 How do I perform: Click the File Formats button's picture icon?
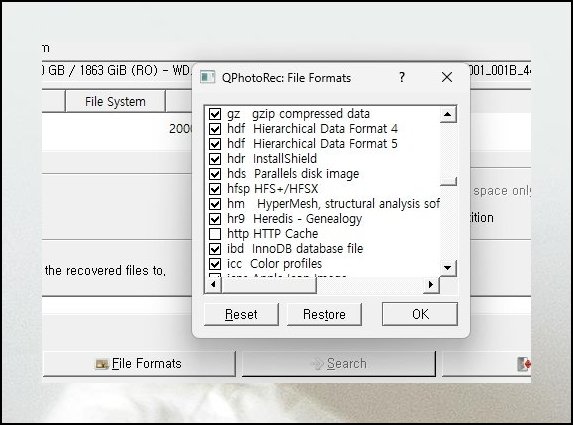(x=102, y=364)
